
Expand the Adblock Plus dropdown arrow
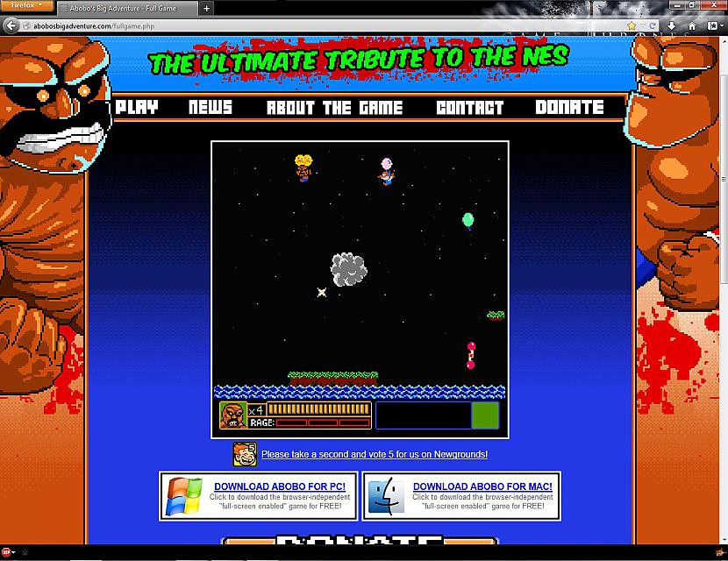click(13, 552)
